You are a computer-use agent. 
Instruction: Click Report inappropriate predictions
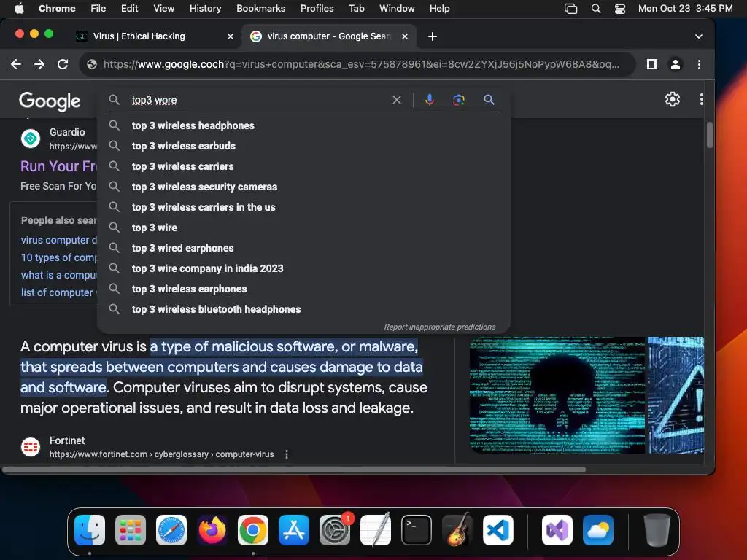coord(440,327)
